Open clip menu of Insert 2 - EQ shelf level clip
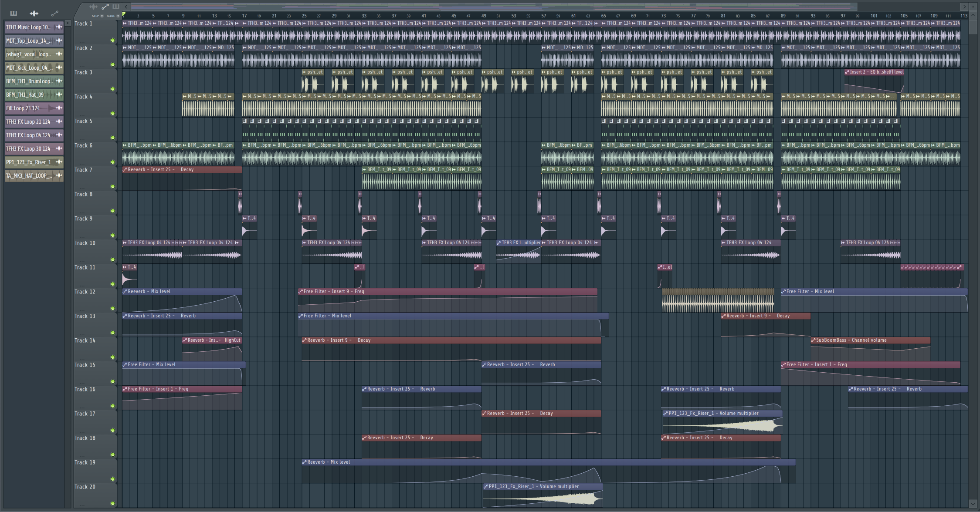 [x=847, y=72]
